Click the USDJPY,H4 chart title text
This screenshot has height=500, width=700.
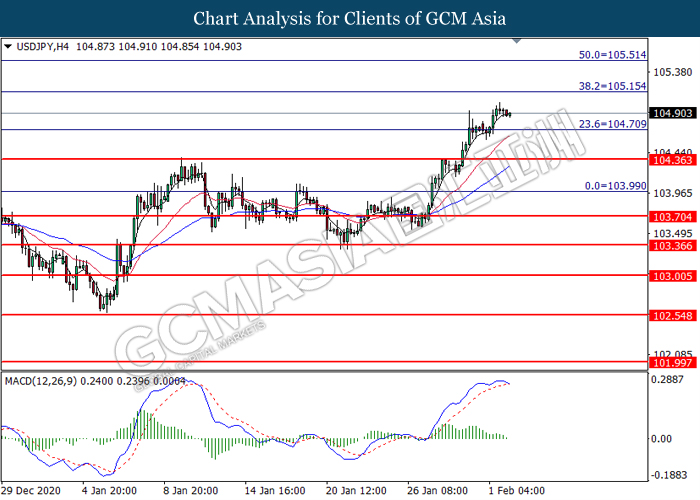(43, 46)
